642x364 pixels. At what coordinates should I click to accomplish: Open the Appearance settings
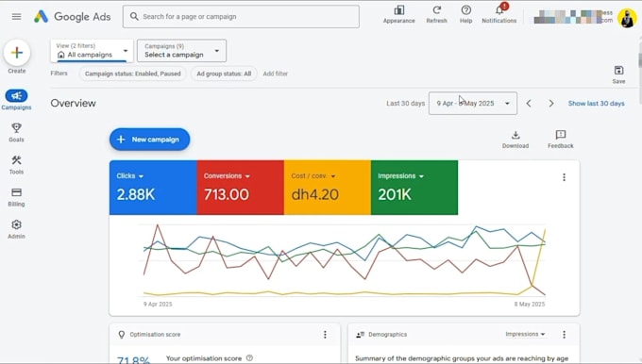[398, 14]
